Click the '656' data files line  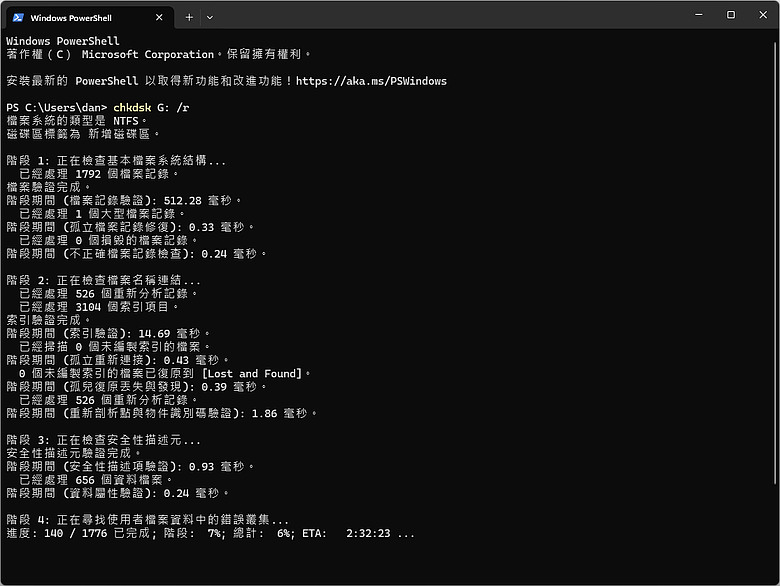point(96,480)
